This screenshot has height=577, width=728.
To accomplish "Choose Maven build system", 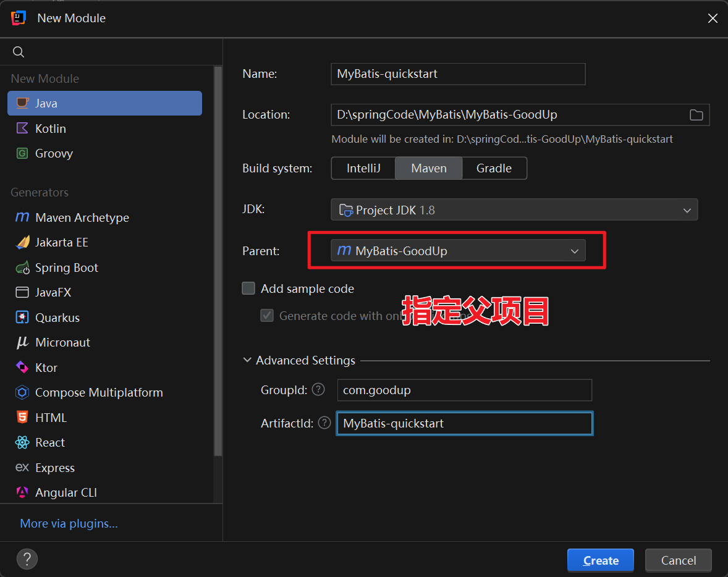I will coord(428,168).
